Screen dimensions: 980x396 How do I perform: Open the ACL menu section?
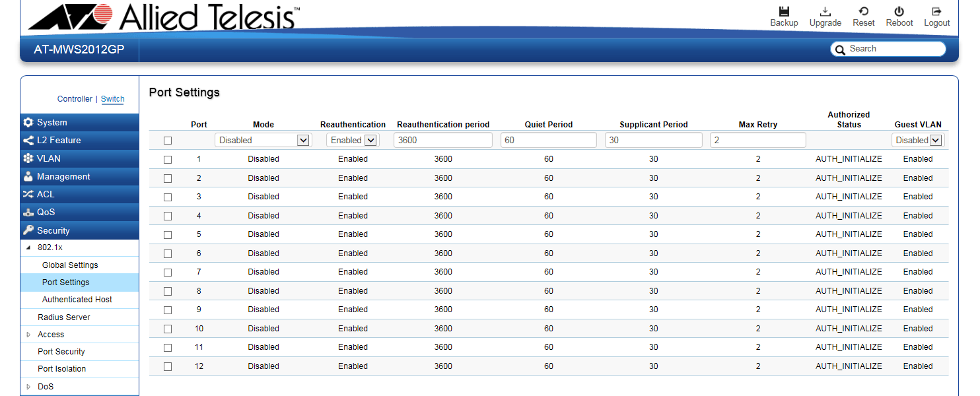(80, 195)
